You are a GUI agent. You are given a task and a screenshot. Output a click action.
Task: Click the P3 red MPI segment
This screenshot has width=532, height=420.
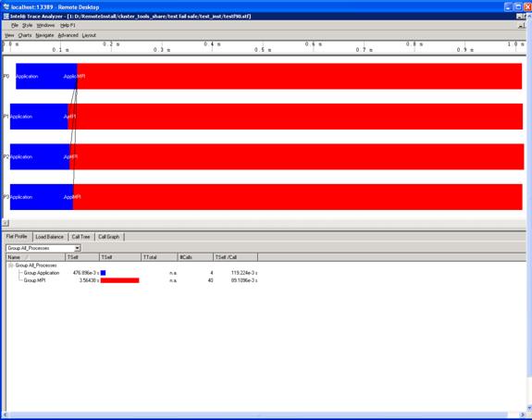[x=298, y=197]
